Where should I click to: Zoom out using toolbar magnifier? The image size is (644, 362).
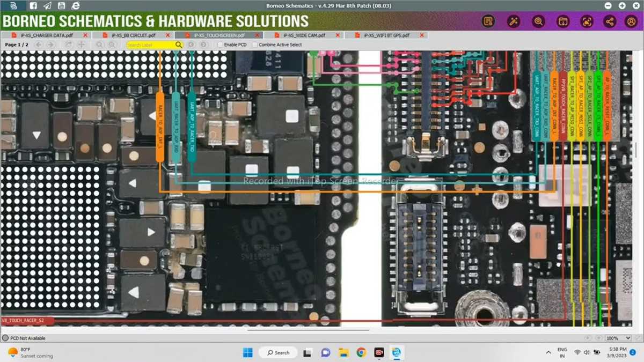(x=112, y=45)
